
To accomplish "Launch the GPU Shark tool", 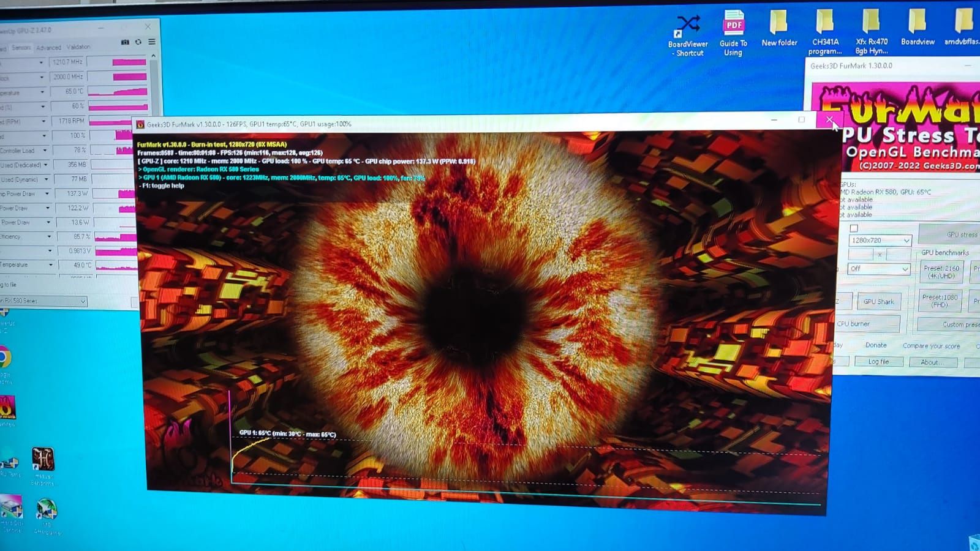I will pyautogui.click(x=878, y=301).
